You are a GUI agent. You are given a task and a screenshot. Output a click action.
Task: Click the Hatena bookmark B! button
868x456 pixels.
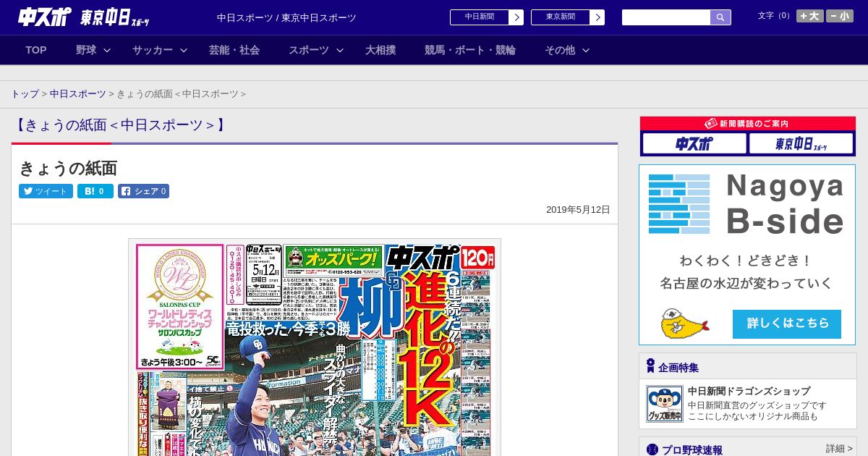95,191
